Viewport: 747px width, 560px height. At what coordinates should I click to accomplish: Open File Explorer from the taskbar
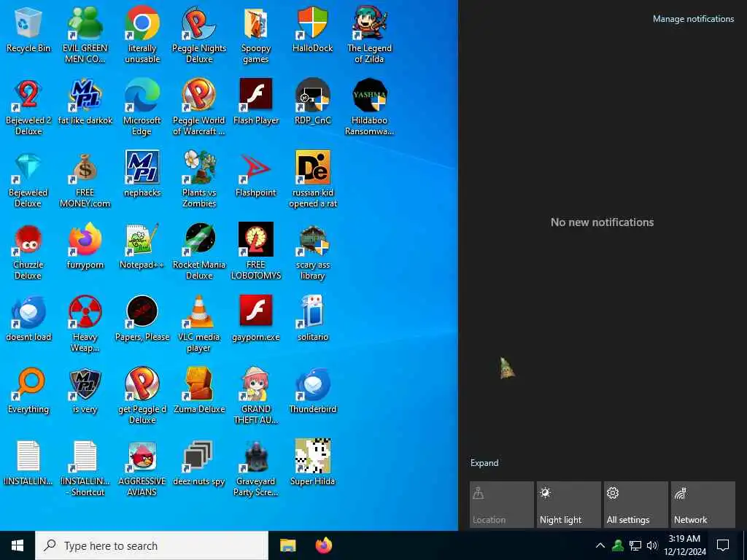click(x=287, y=545)
